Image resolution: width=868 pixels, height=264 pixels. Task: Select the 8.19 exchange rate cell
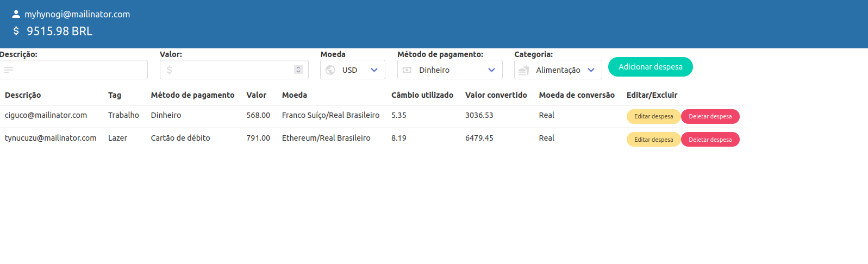(399, 138)
